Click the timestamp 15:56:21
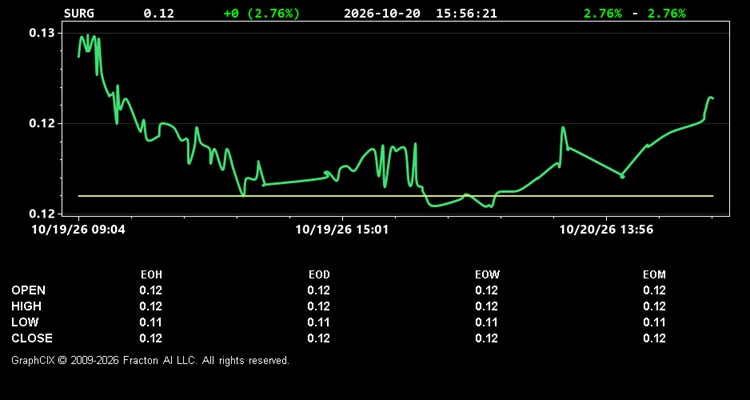The image size is (750, 400). (x=466, y=13)
